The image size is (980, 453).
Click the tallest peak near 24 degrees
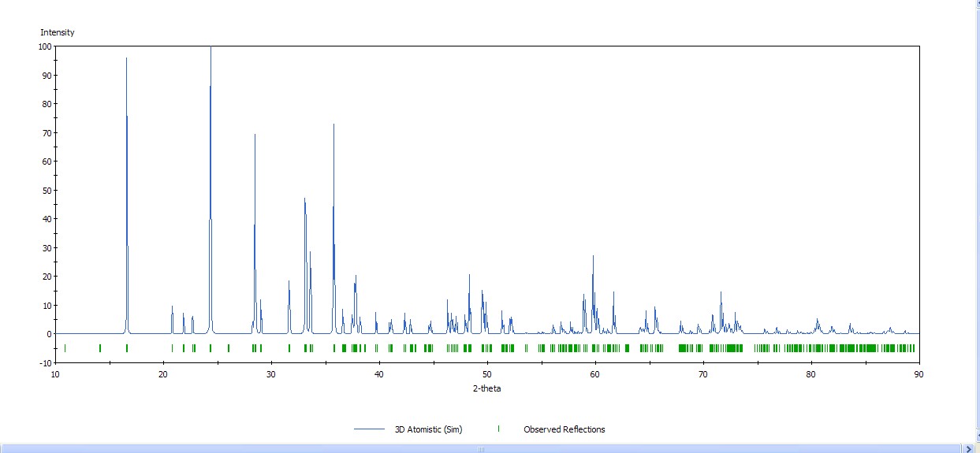pyautogui.click(x=211, y=49)
